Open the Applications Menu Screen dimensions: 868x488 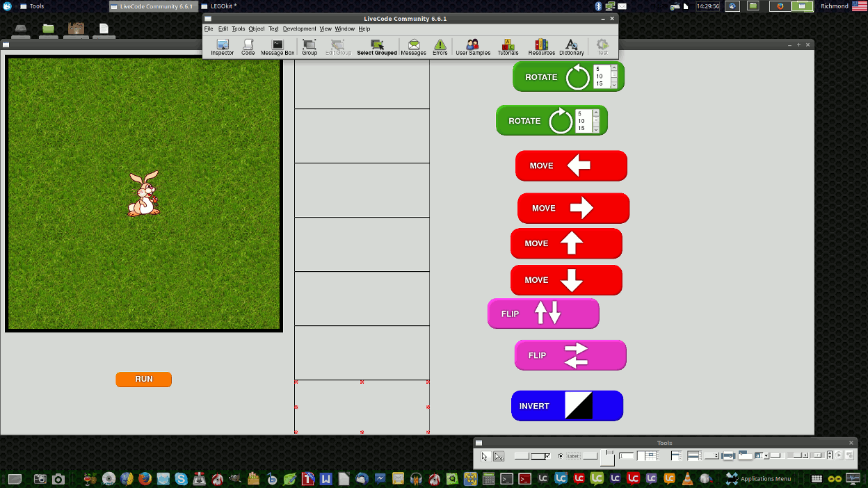758,478
